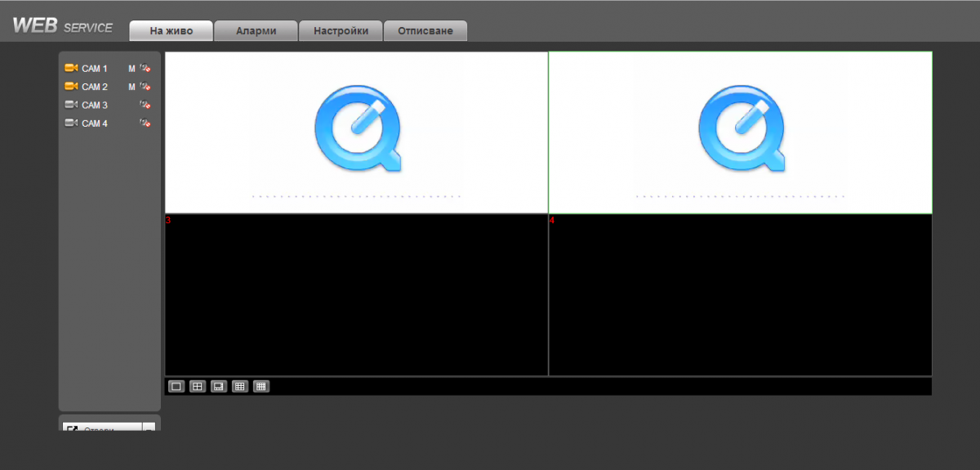Click the gray CAM 4 camera icon

pyautogui.click(x=70, y=123)
